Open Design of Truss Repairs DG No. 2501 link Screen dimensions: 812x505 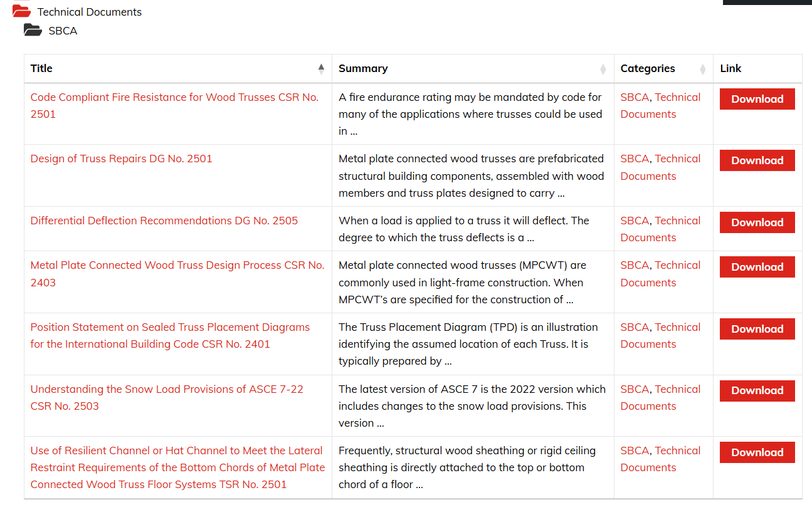pos(121,159)
